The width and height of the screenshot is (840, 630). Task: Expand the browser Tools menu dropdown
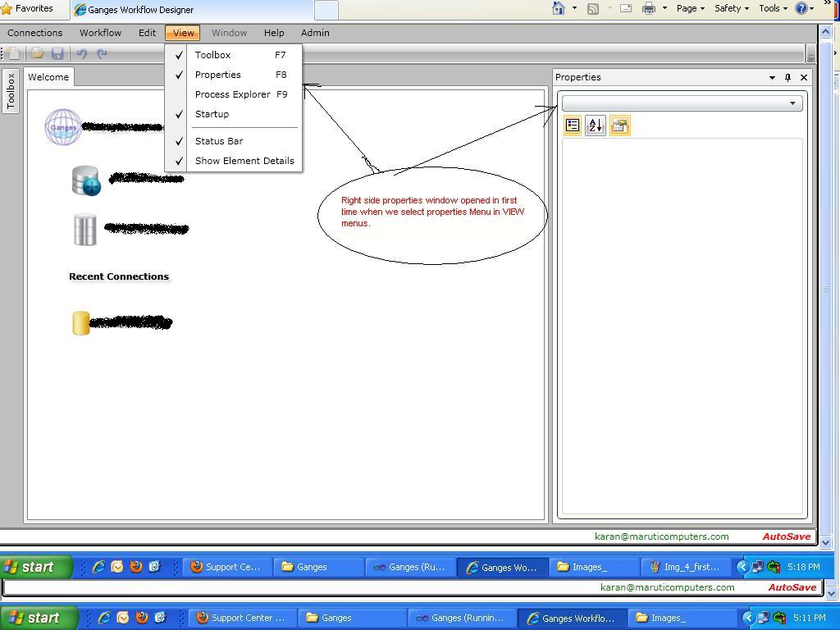click(x=773, y=8)
